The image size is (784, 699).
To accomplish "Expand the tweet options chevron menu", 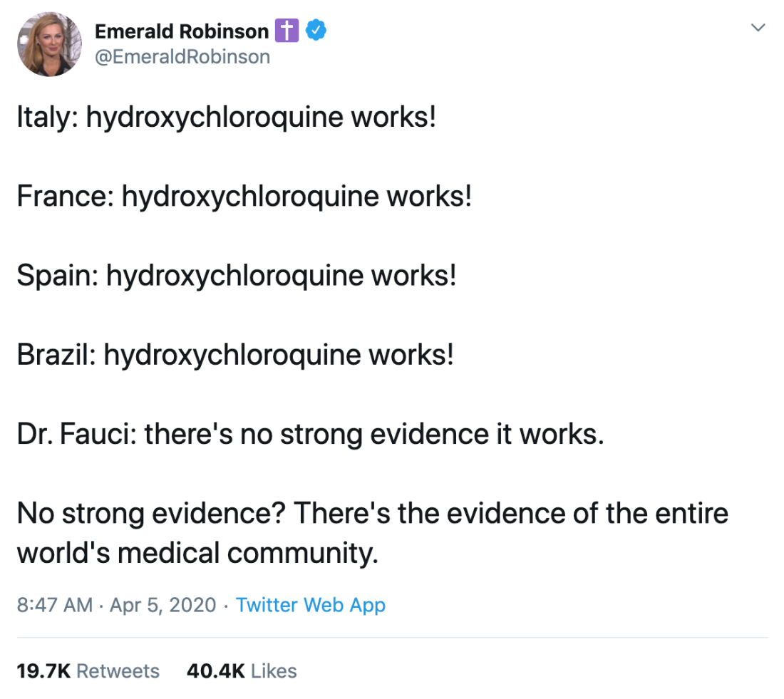I will 758,28.
